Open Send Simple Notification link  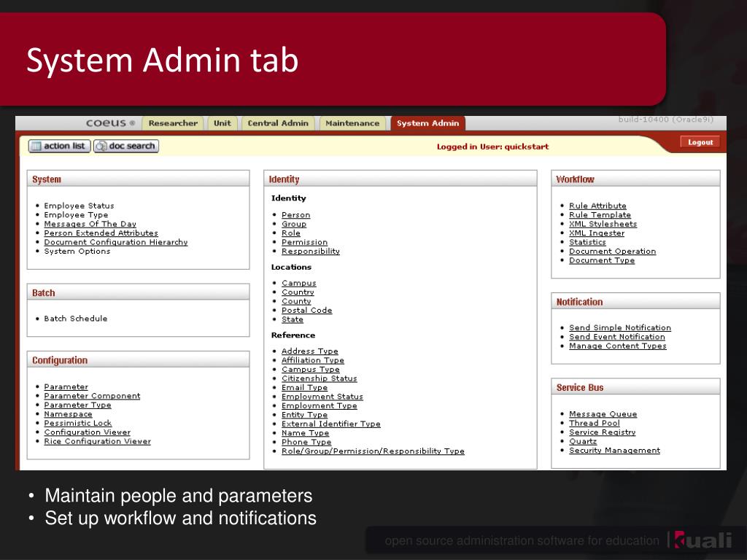click(x=620, y=327)
